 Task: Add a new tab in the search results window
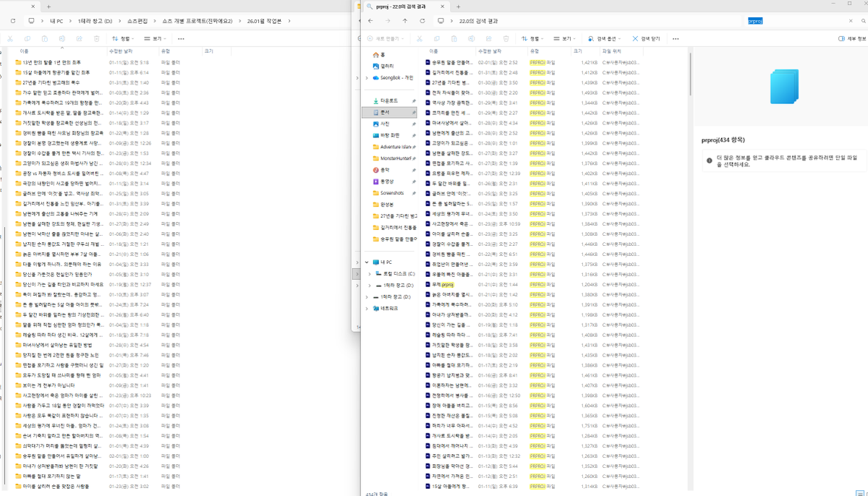pos(460,5)
